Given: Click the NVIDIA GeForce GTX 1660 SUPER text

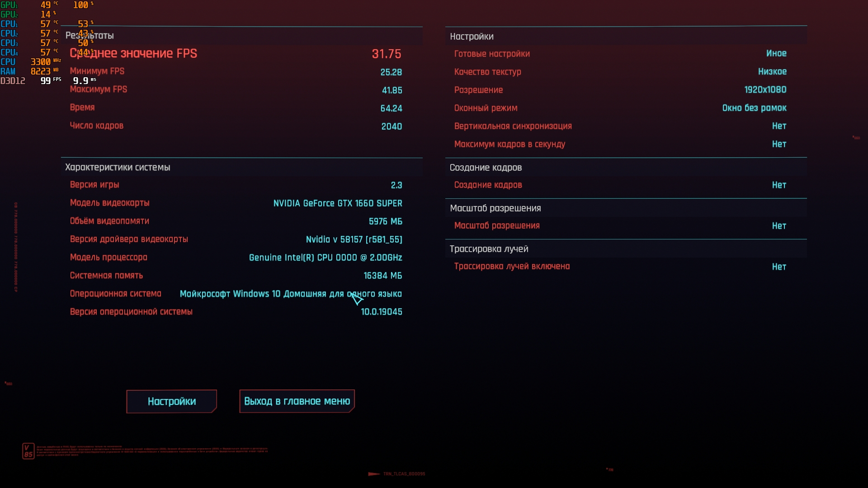Looking at the screenshot, I should coord(338,203).
